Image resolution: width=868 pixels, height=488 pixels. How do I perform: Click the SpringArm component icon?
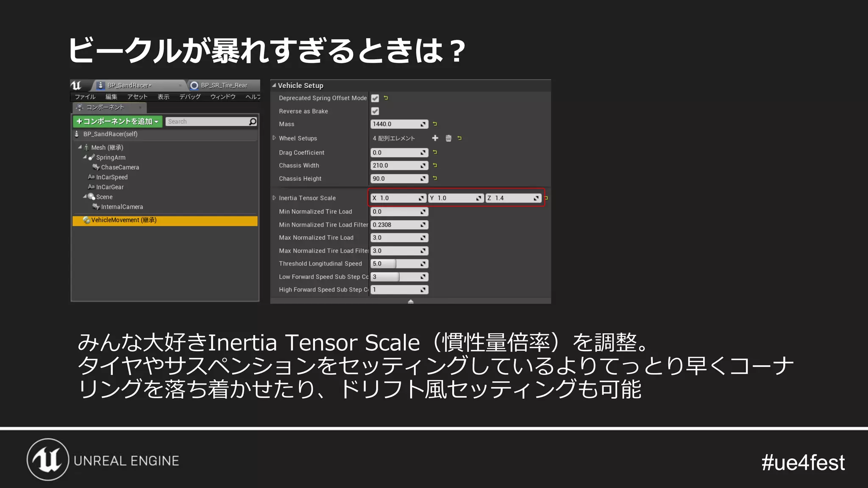[92, 157]
